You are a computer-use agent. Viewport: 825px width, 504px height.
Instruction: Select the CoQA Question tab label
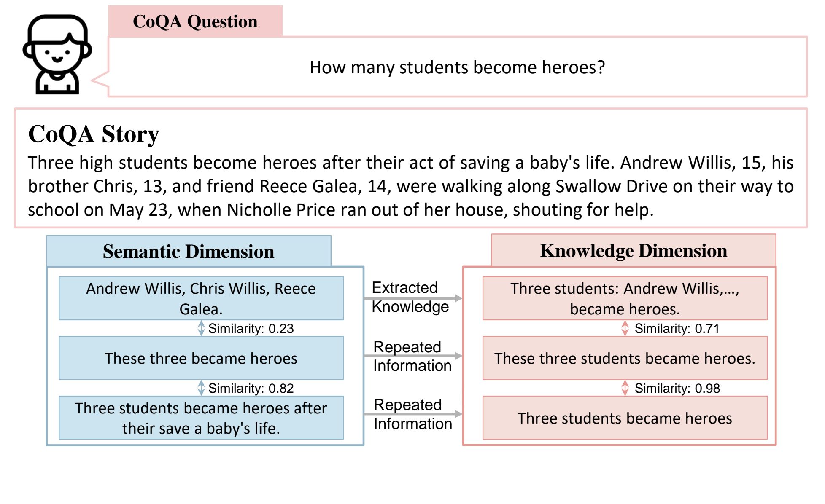click(x=195, y=21)
